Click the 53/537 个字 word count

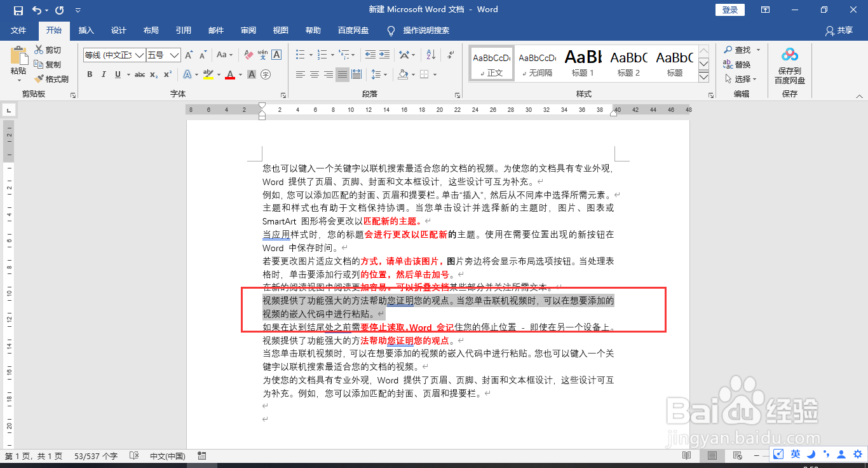(96, 456)
